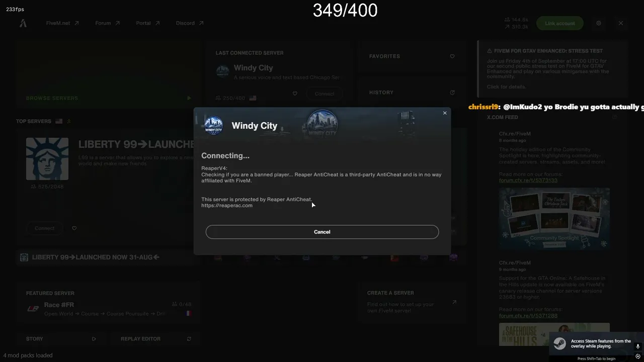Select the Windy City last-connected server avatar
The height and width of the screenshot is (362, 644).
[222, 71]
